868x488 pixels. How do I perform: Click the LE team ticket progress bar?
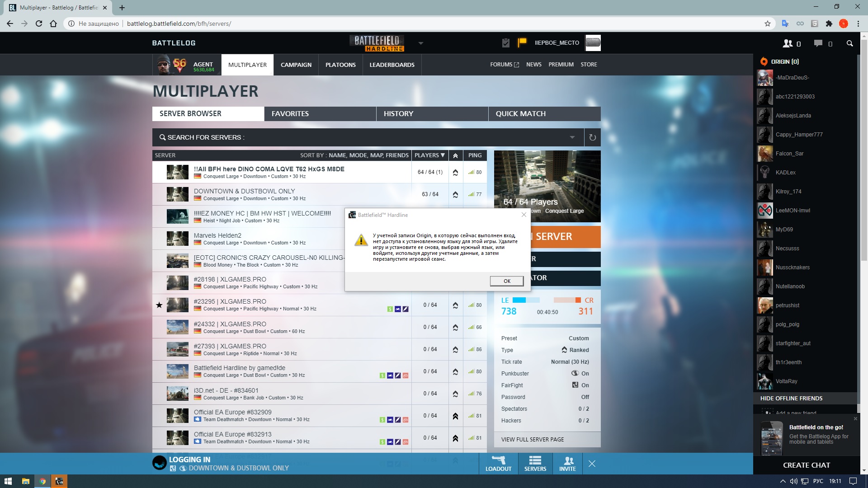click(526, 300)
